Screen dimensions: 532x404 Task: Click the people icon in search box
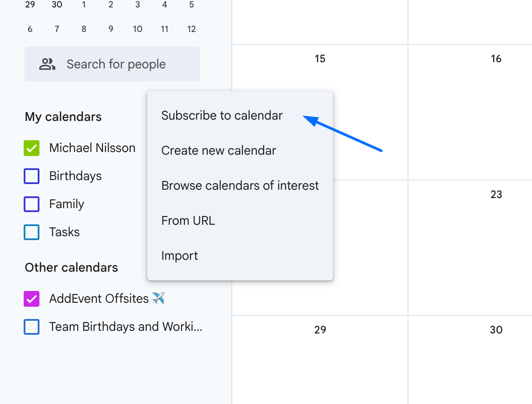[x=47, y=64]
